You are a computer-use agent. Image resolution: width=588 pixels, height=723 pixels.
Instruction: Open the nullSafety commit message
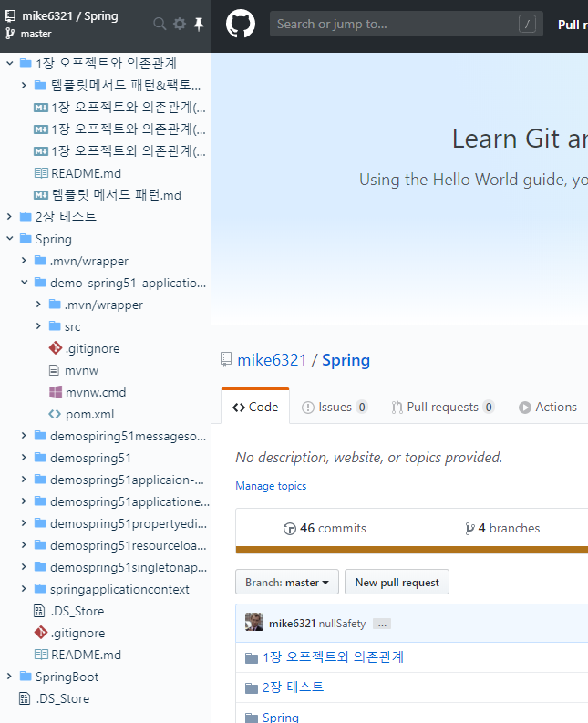342,624
